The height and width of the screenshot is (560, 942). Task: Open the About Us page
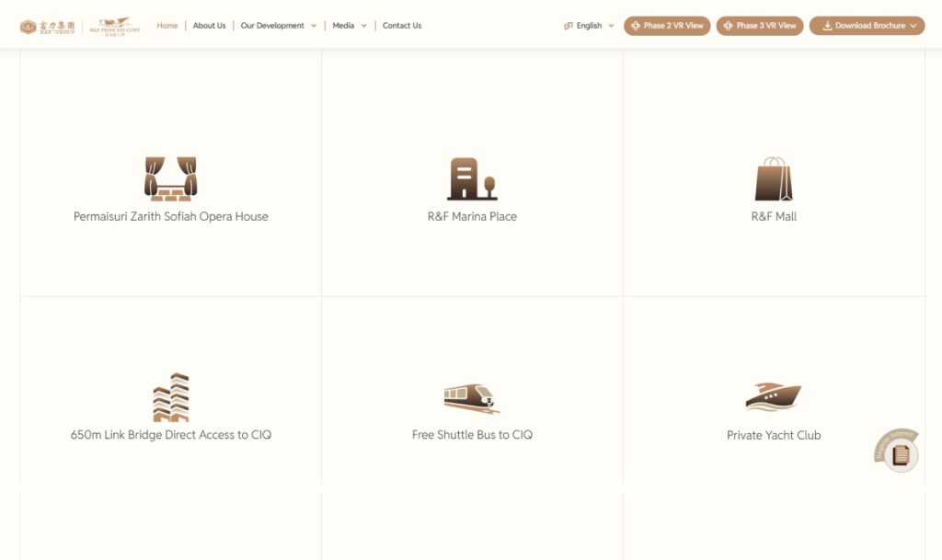209,25
